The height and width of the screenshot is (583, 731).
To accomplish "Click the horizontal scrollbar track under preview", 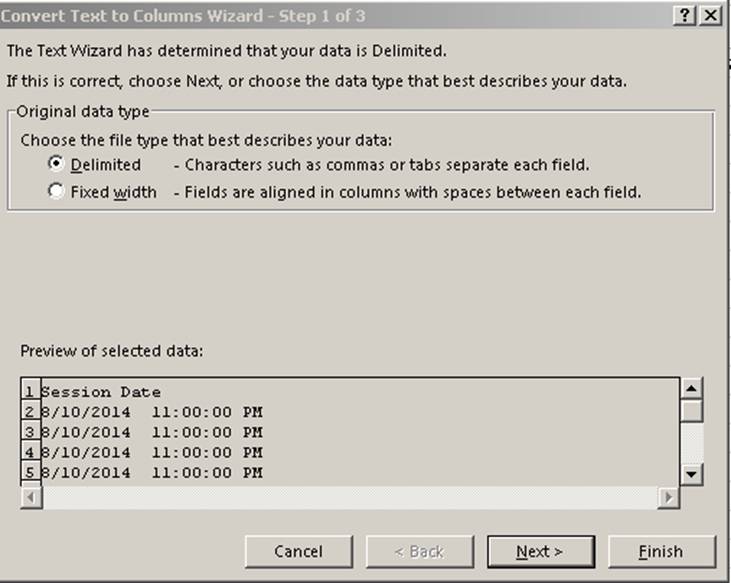I will click(x=350, y=497).
